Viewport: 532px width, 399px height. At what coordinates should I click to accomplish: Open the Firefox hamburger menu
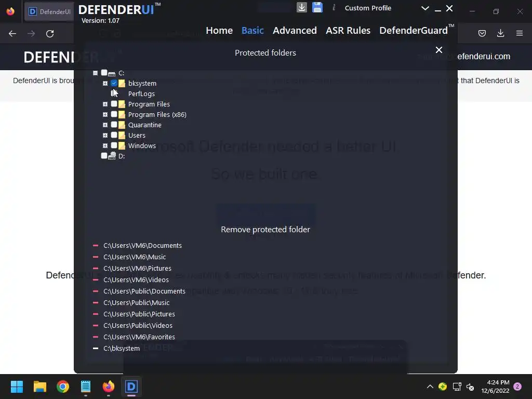[520, 33]
